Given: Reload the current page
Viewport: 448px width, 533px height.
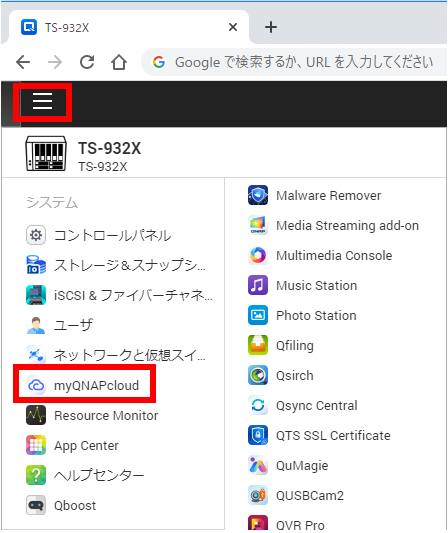Looking at the screenshot, I should click(87, 62).
